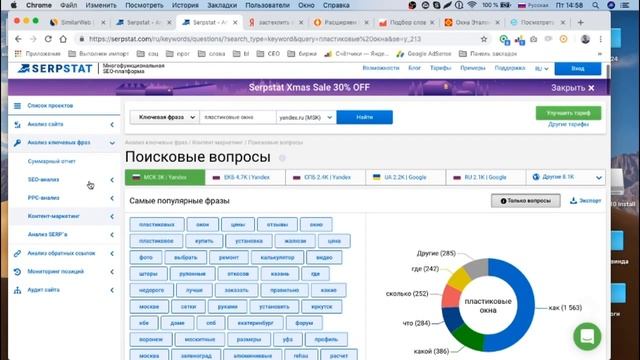The width and height of the screenshot is (640, 360).
Task: Open Тарифы link in header
Action: point(440,68)
